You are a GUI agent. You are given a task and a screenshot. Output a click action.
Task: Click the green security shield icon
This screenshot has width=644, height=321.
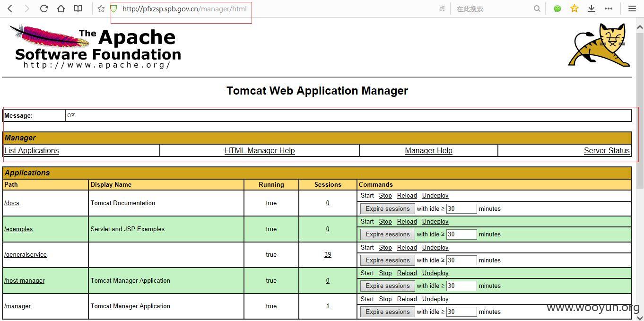113,9
